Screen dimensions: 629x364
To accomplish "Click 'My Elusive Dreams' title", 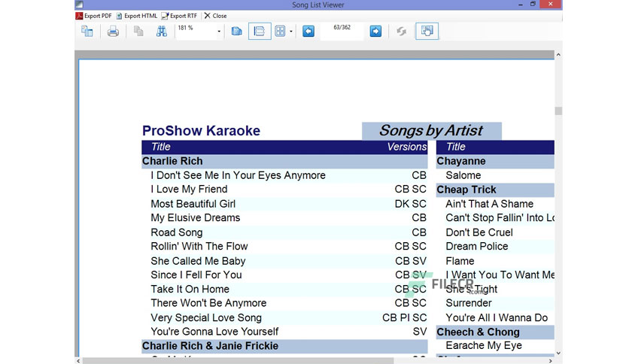I will point(196,217).
